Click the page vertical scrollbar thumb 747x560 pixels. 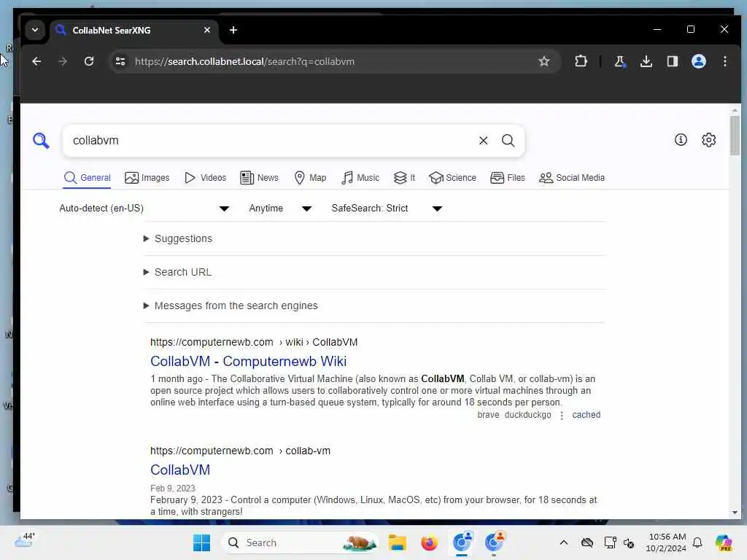[735, 135]
